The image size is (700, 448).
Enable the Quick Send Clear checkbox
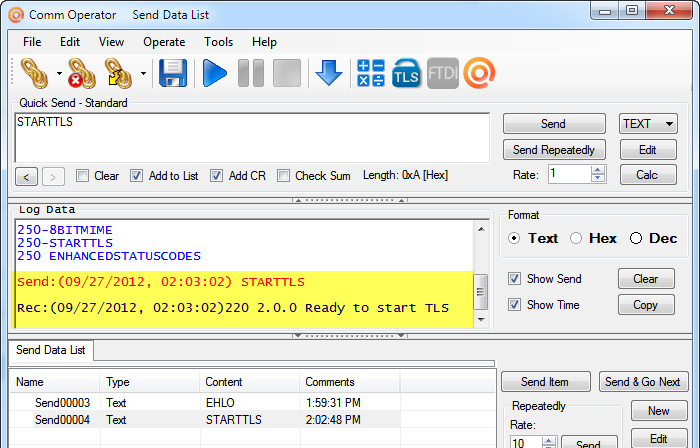click(x=82, y=176)
